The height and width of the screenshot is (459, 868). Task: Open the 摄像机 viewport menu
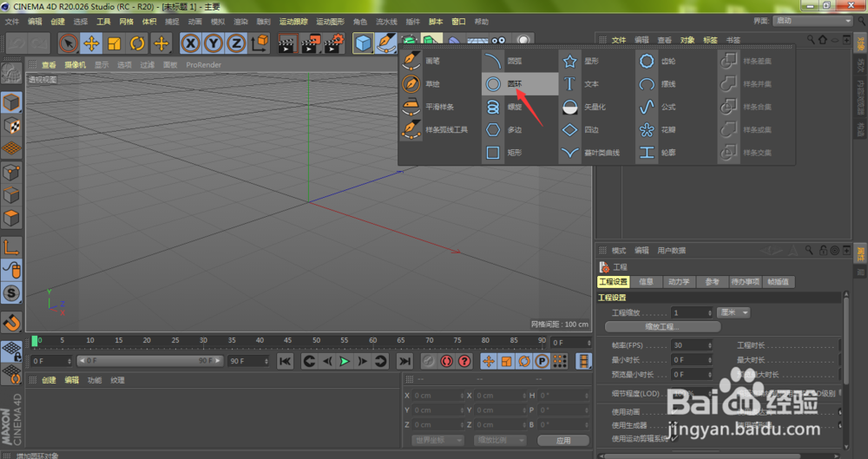click(x=75, y=65)
